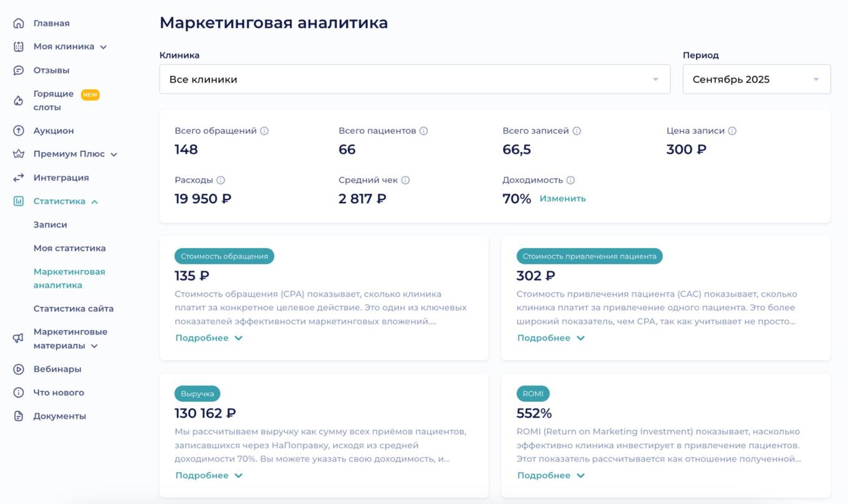Open the Интеграция arrows icon
848x504 pixels.
click(17, 177)
